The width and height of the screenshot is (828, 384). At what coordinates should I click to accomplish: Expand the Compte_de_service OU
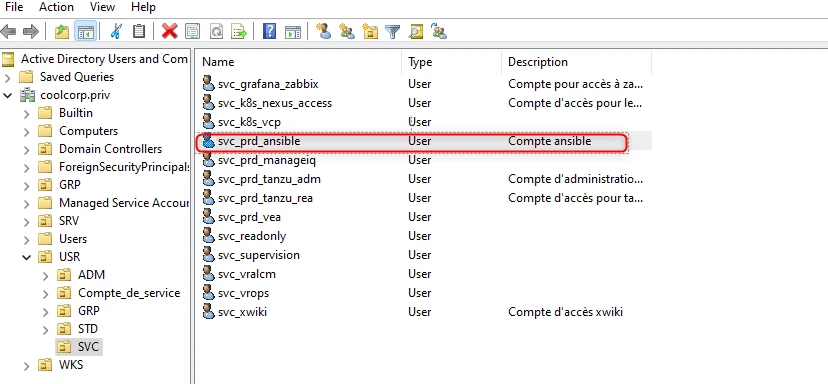(45, 293)
